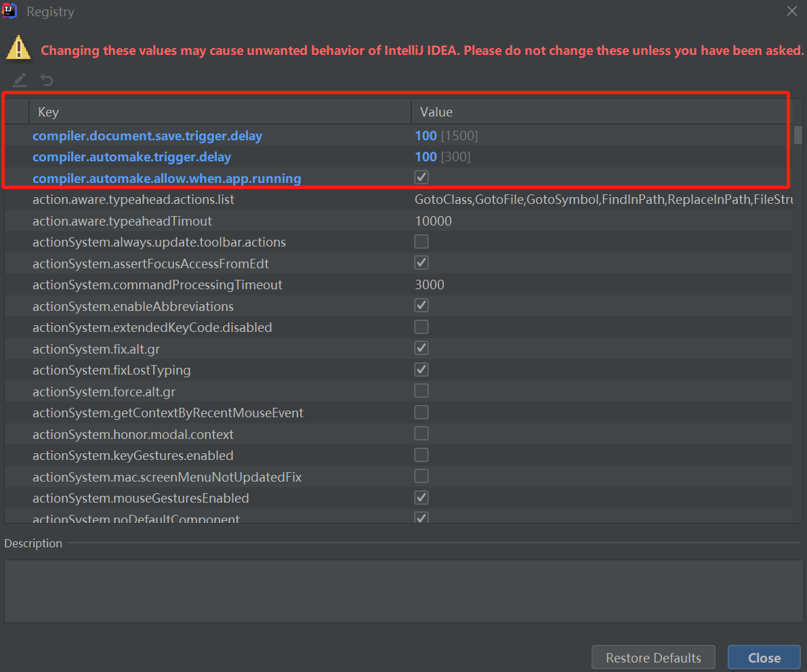807x672 pixels.
Task: Enable actionSystem.always.update.toolbar.actions checkbox
Action: [421, 241]
